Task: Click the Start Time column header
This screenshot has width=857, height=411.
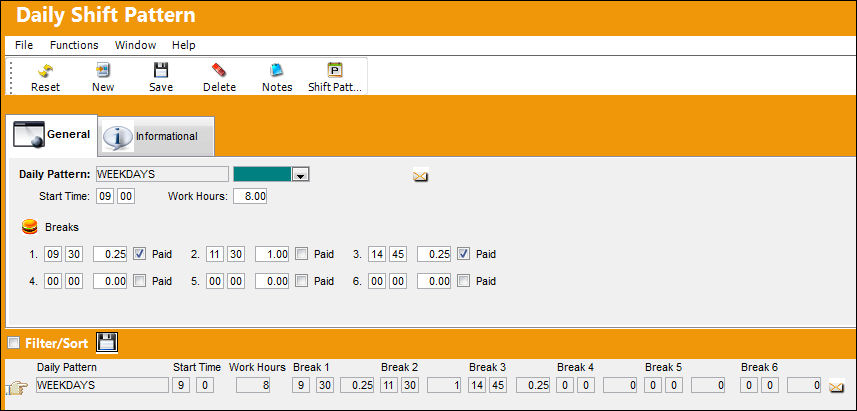Action: coord(197,367)
